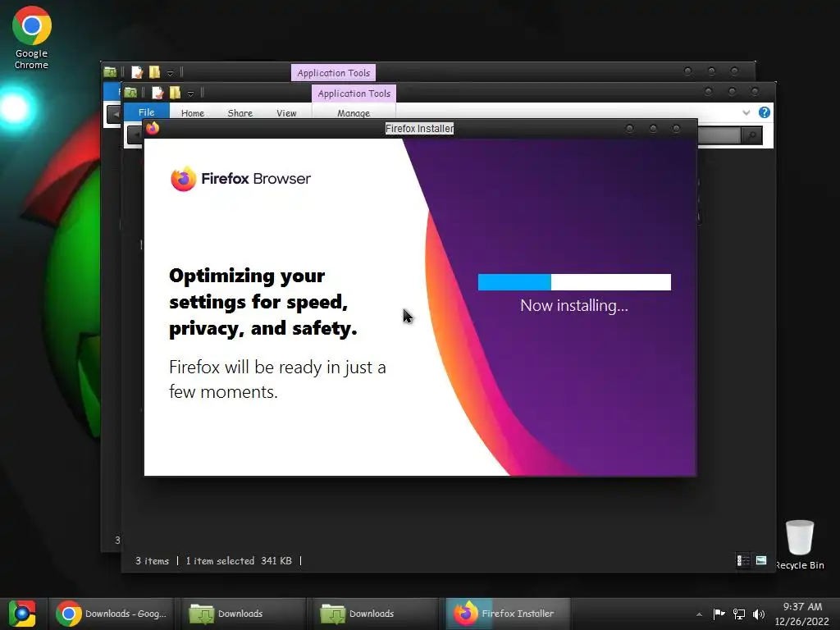Open Action Center flag icon in tray

tap(719, 614)
